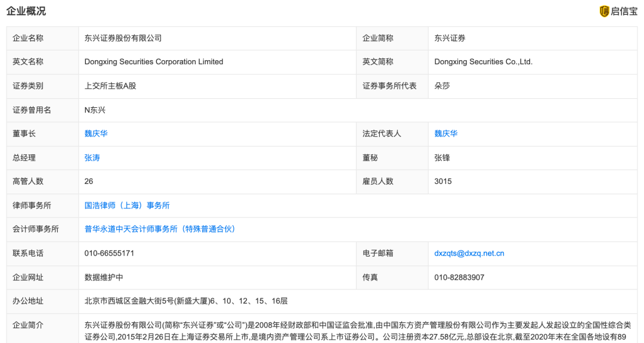Select the company profile paragraph text

pos(358,331)
